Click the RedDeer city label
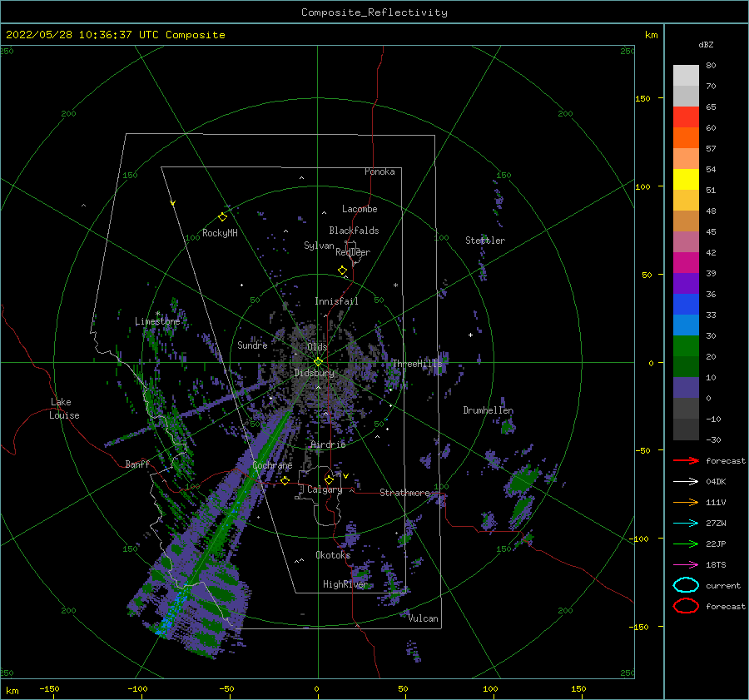Screen dimensions: 749x700 [353, 252]
